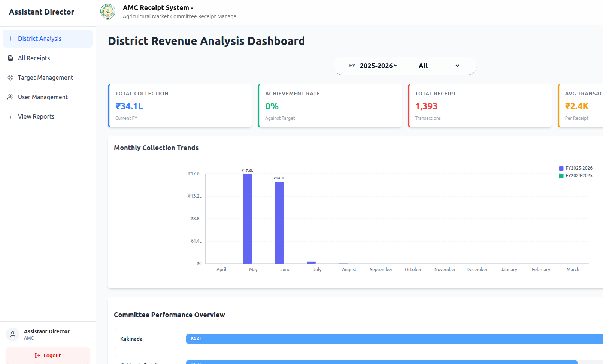Click the Kakinada blue progress bar
The width and height of the screenshot is (603, 364).
[393, 339]
